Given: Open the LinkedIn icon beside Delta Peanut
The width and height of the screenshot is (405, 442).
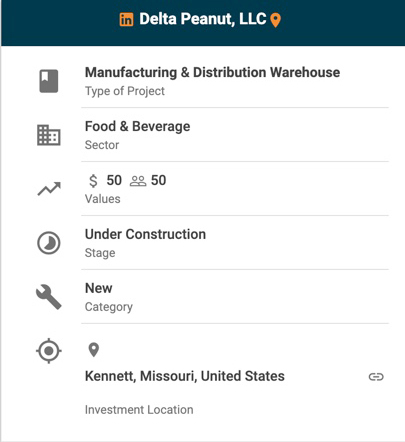Looking at the screenshot, I should pos(126,19).
